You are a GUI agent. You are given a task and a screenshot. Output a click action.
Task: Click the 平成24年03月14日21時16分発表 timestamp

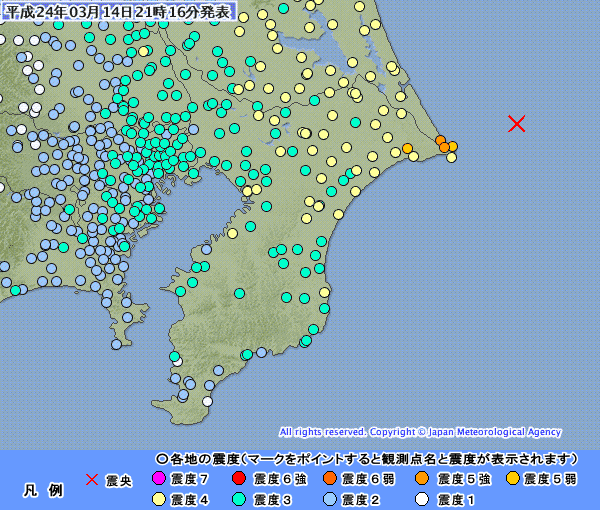(118, 11)
